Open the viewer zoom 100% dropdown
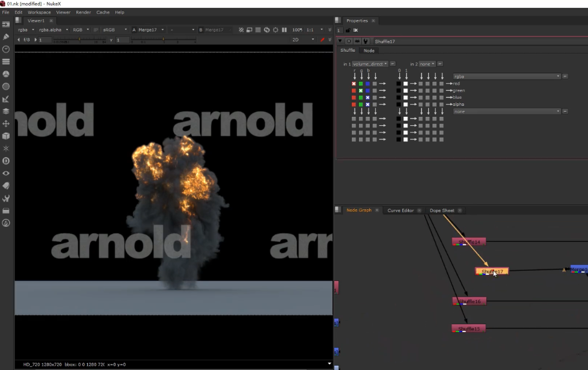The height and width of the screenshot is (370, 588). pyautogui.click(x=298, y=29)
